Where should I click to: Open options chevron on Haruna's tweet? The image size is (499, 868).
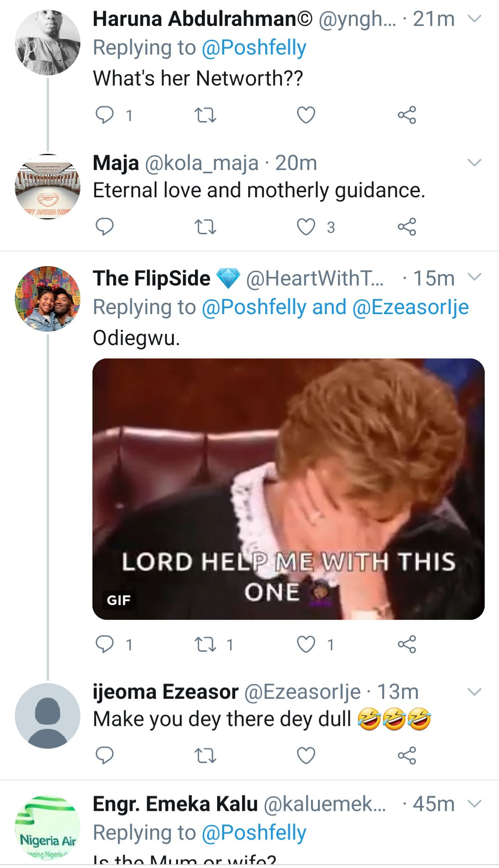(x=475, y=19)
